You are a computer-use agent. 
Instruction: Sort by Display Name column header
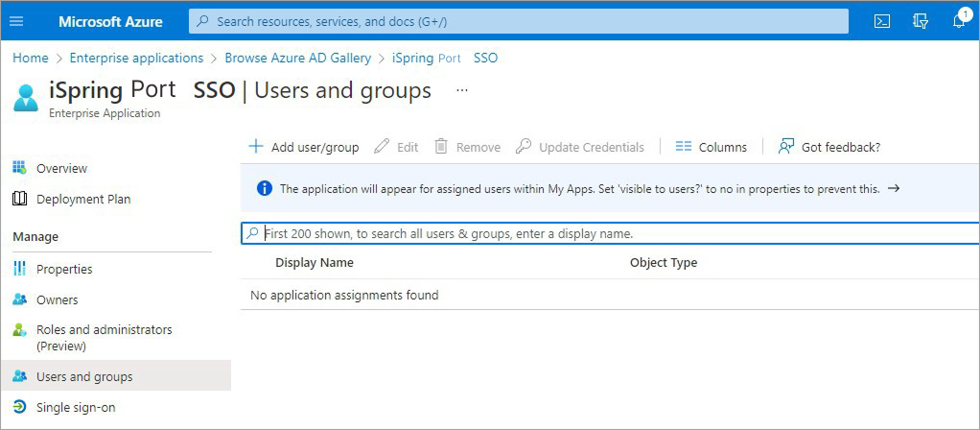click(315, 262)
